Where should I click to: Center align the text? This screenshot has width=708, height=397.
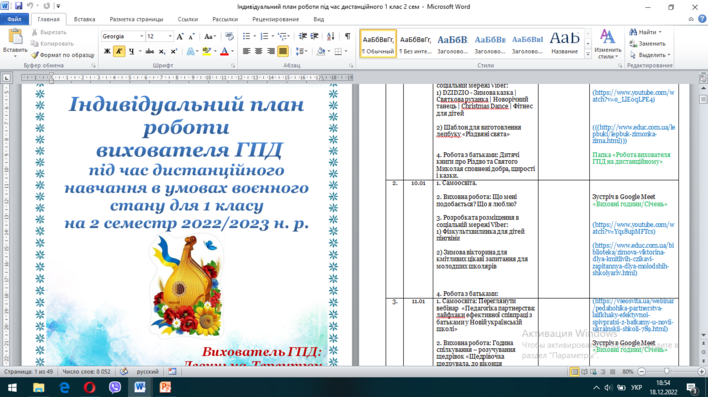point(258,51)
